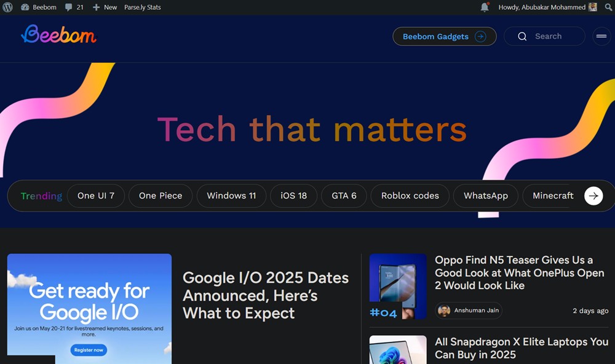Click the trending bar next arrow button
This screenshot has height=364, width=615.
[x=593, y=196]
